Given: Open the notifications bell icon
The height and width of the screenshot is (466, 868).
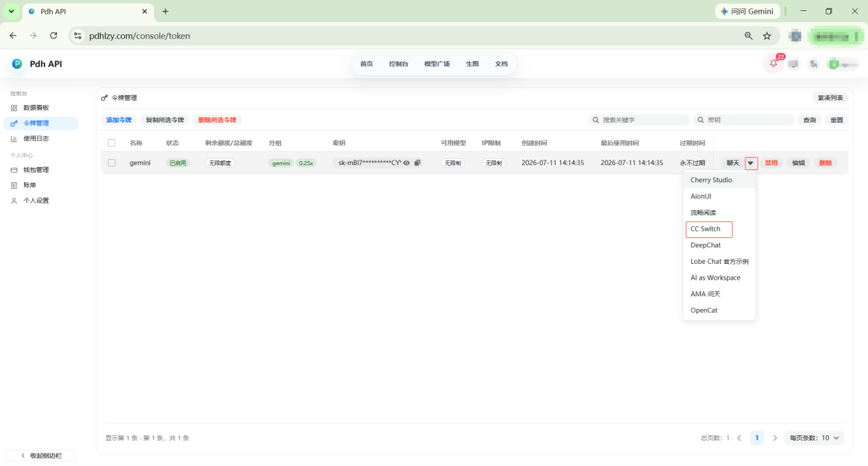Looking at the screenshot, I should click(x=773, y=64).
